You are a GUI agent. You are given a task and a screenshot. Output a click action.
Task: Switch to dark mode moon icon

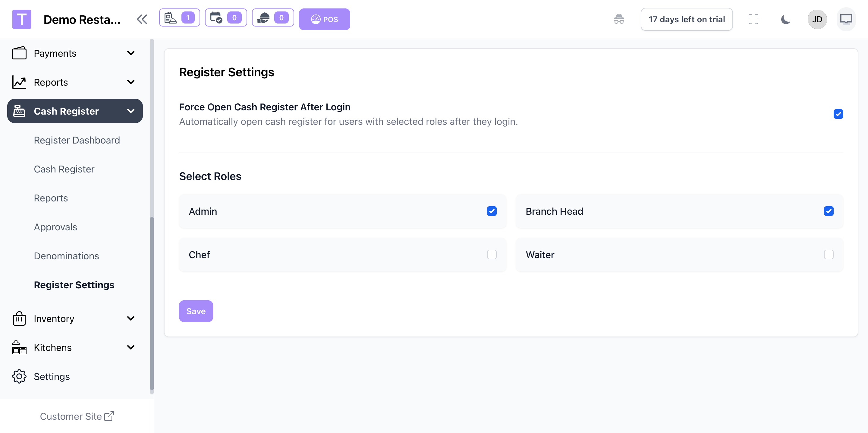click(x=785, y=19)
